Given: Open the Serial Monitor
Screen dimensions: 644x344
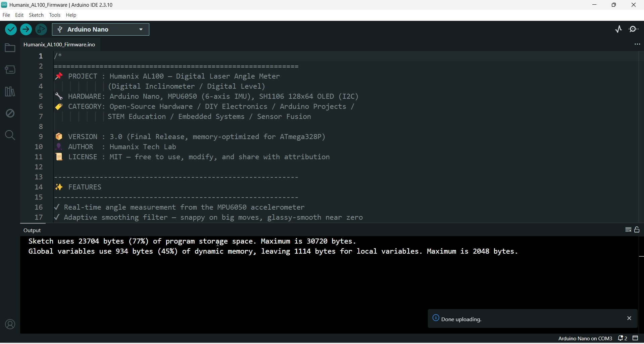Looking at the screenshot, I should point(634,30).
